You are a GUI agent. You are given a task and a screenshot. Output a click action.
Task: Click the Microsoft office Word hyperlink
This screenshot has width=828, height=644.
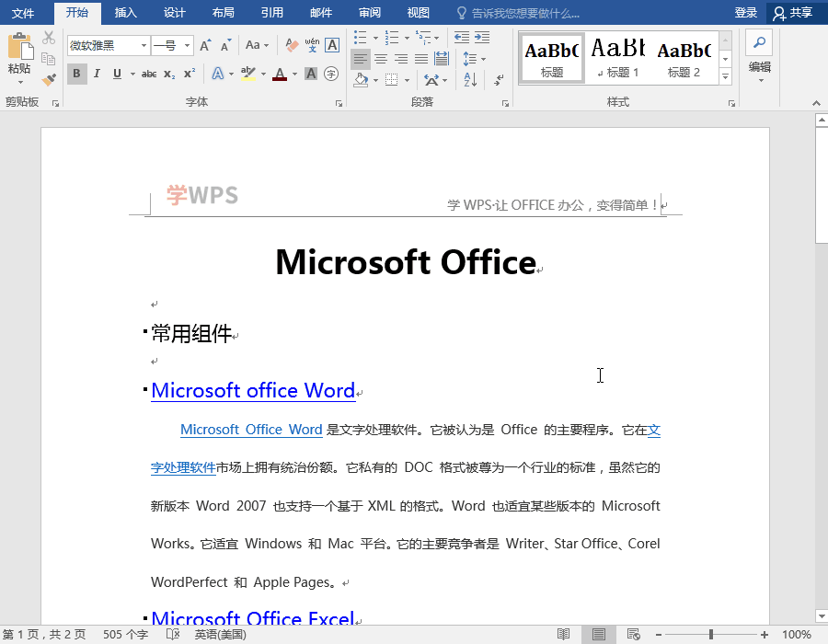(253, 390)
